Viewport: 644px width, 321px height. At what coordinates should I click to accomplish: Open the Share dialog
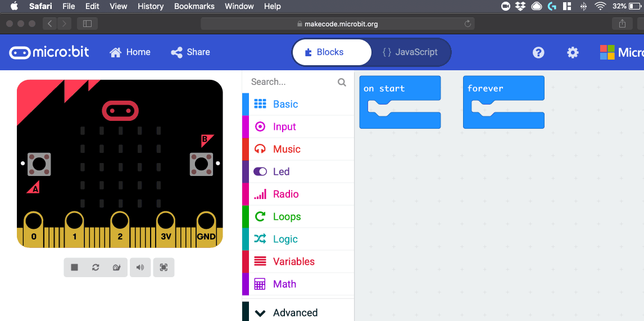click(x=190, y=52)
